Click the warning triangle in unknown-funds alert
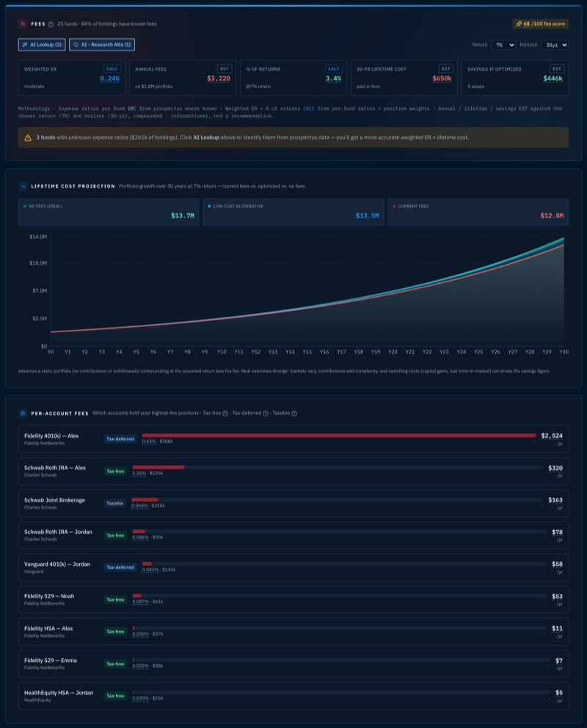 click(28, 138)
